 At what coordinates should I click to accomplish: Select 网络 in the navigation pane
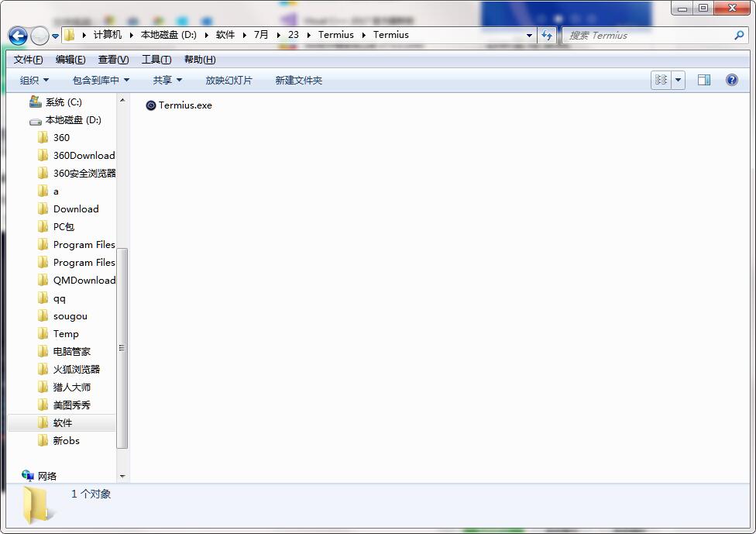coord(46,476)
